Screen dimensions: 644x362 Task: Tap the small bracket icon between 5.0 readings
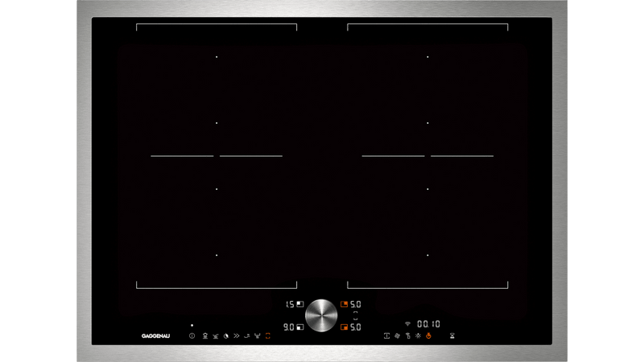[x=355, y=315]
